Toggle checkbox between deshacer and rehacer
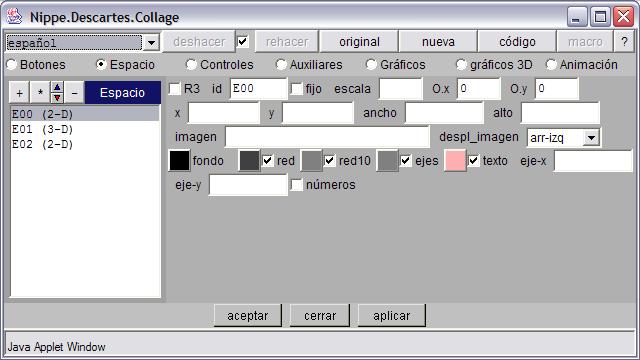This screenshot has height=360, width=640. [x=242, y=41]
